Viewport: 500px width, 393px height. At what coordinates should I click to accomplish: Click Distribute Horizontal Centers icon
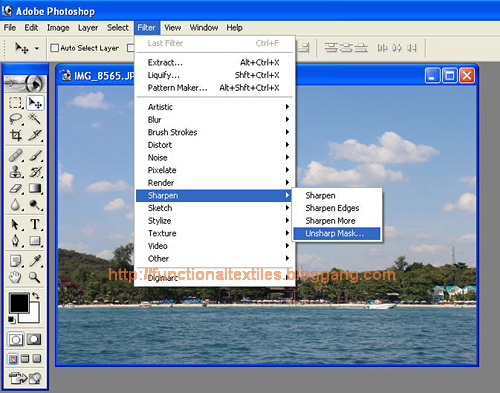point(397,48)
